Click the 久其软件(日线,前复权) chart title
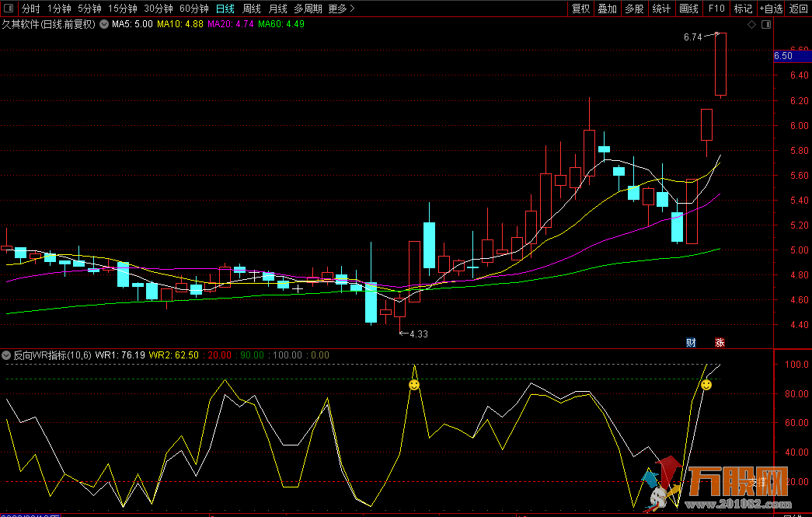Image resolution: width=812 pixels, height=517 pixels. 49,24
